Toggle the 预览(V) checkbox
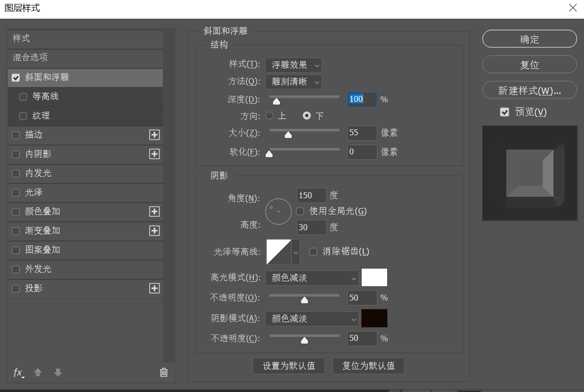Screen dimensions: 584x392 click(x=504, y=112)
